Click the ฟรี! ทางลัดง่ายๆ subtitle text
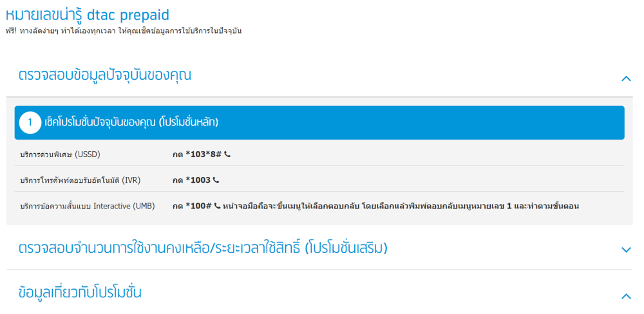Screen dimensions: 644x314 tap(123, 31)
